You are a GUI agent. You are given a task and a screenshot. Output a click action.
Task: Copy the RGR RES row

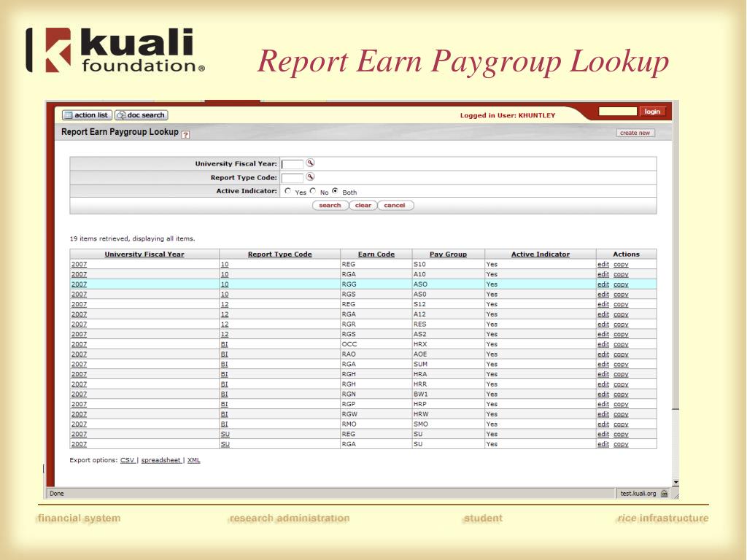(x=621, y=324)
